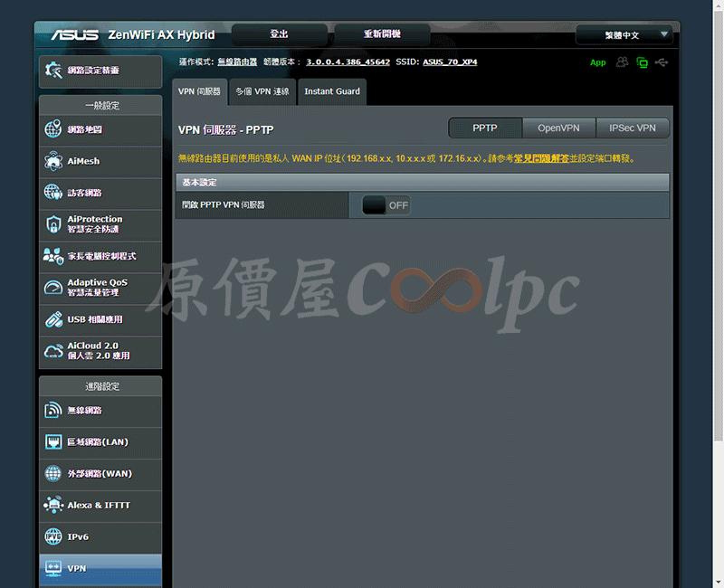Image resolution: width=724 pixels, height=588 pixels.
Task: Click the 開啟 PPTP VPN 伺服器 label
Action: [224, 205]
